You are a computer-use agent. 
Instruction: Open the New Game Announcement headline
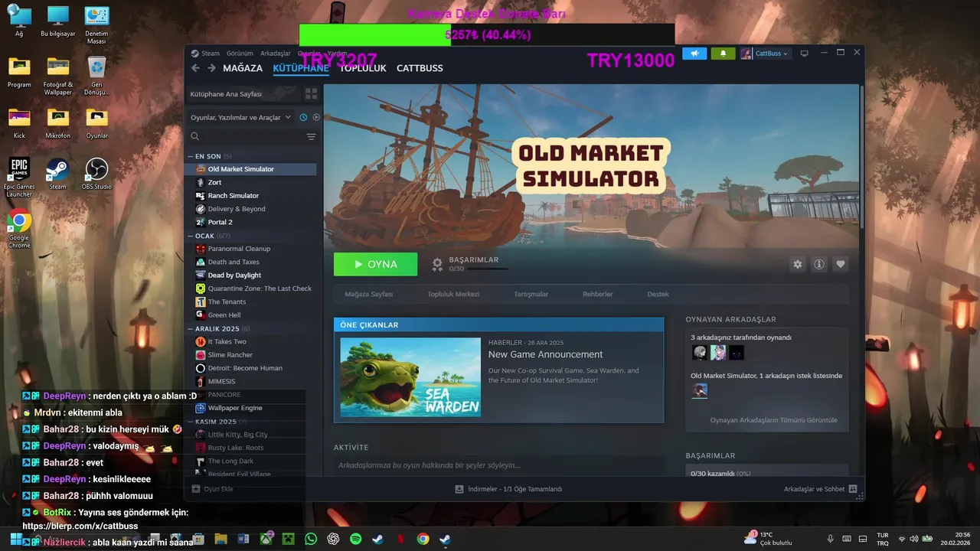click(545, 354)
